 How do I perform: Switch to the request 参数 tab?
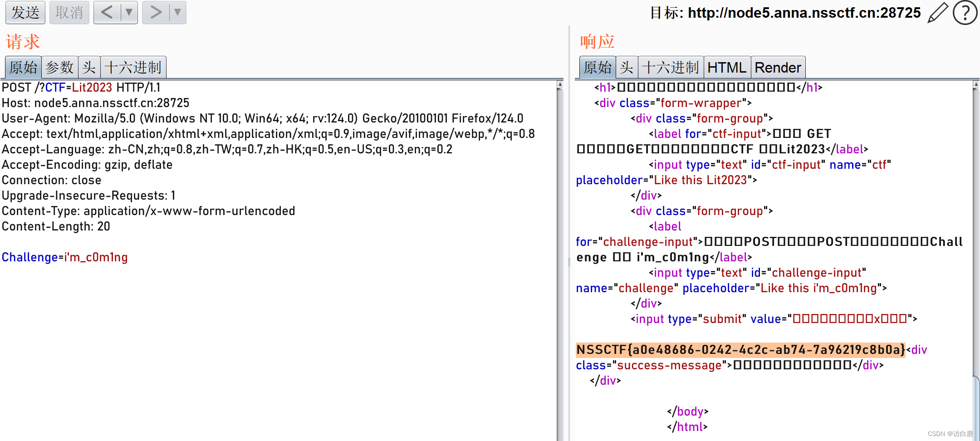(x=60, y=67)
